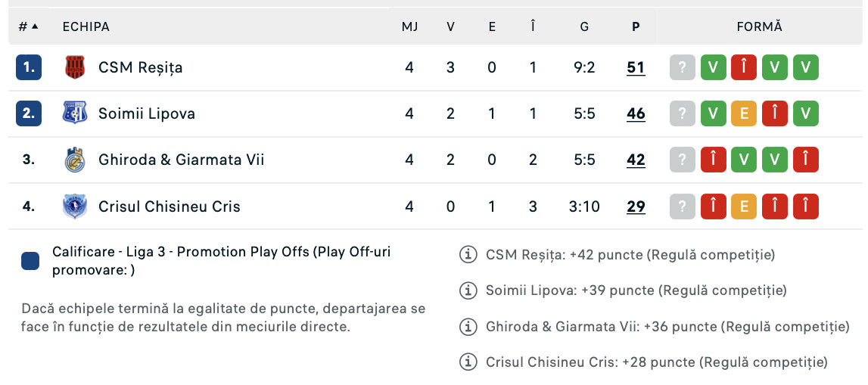Open CSM Reșița's red Î loss form badge
This screenshot has width=868, height=385.
744,67
